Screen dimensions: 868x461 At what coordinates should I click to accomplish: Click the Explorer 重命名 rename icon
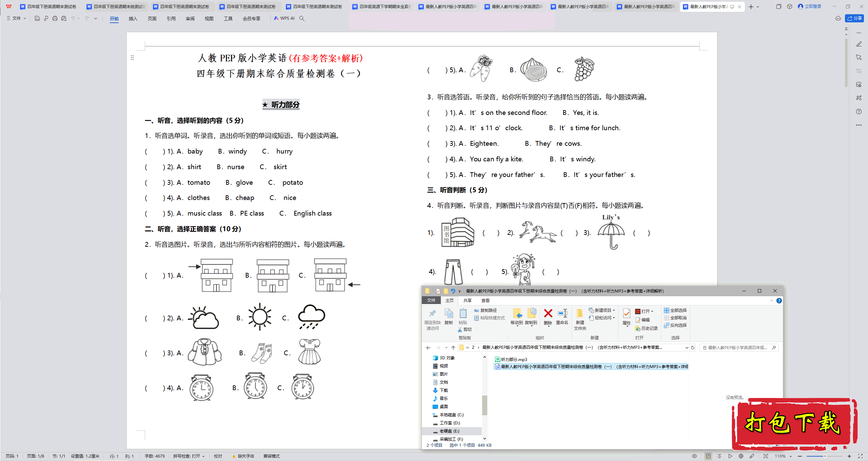coord(562,317)
